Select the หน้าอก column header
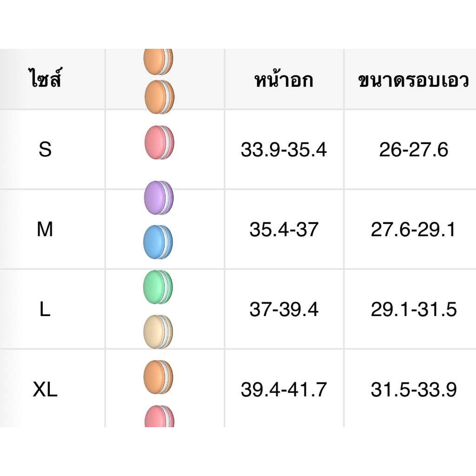This screenshot has width=476, height=476. point(284,79)
